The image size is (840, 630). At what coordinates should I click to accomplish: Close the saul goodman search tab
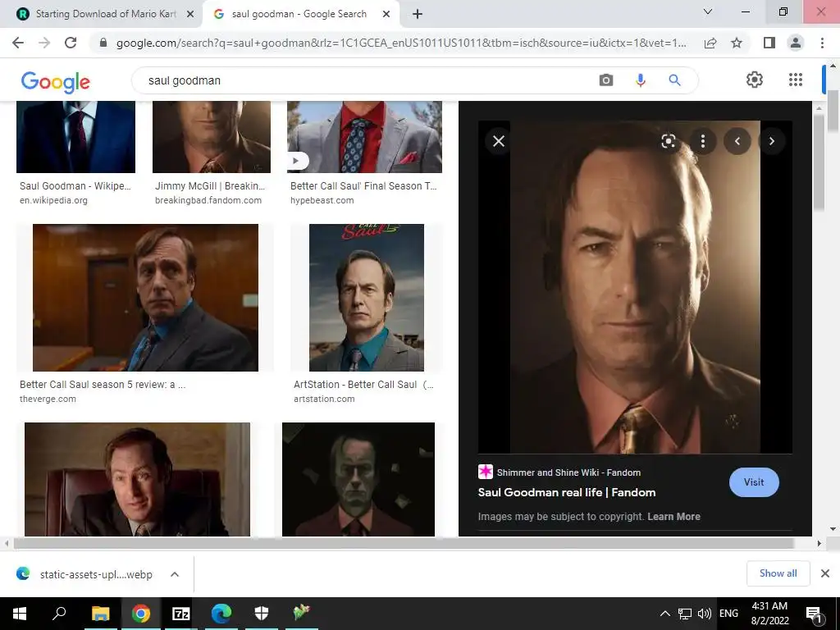386,14
